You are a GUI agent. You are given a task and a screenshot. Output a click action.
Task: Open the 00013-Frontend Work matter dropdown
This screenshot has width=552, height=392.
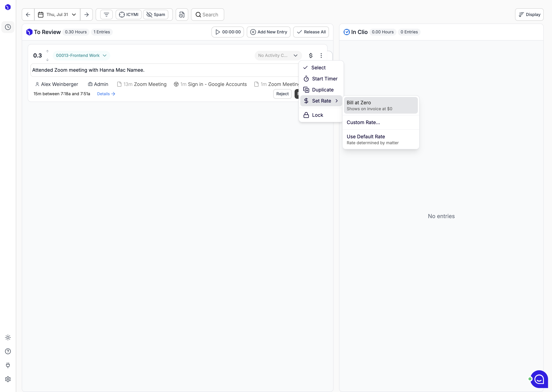pyautogui.click(x=81, y=55)
